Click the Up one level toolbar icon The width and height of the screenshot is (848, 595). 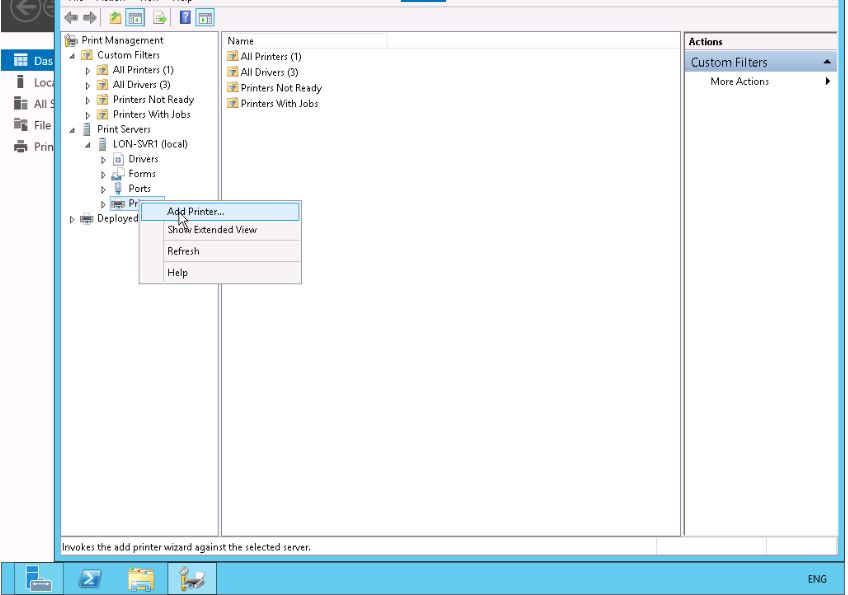pos(115,18)
